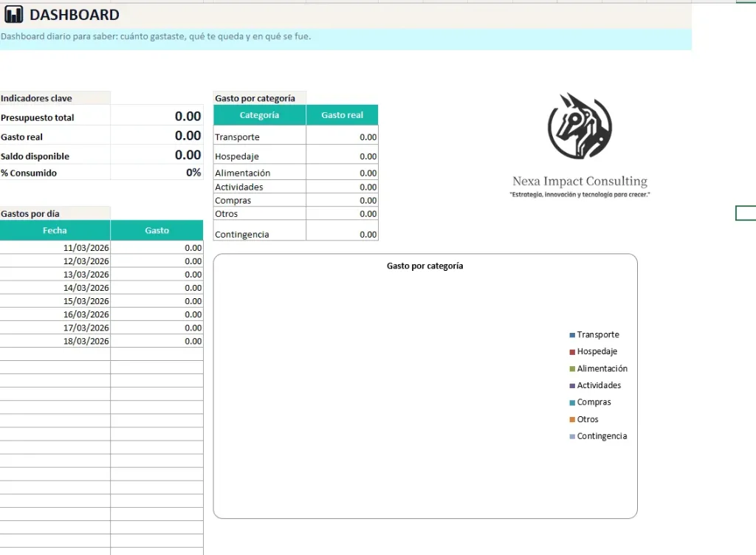Click the Hospedaje legend entry
The height and width of the screenshot is (555, 756).
coord(597,351)
